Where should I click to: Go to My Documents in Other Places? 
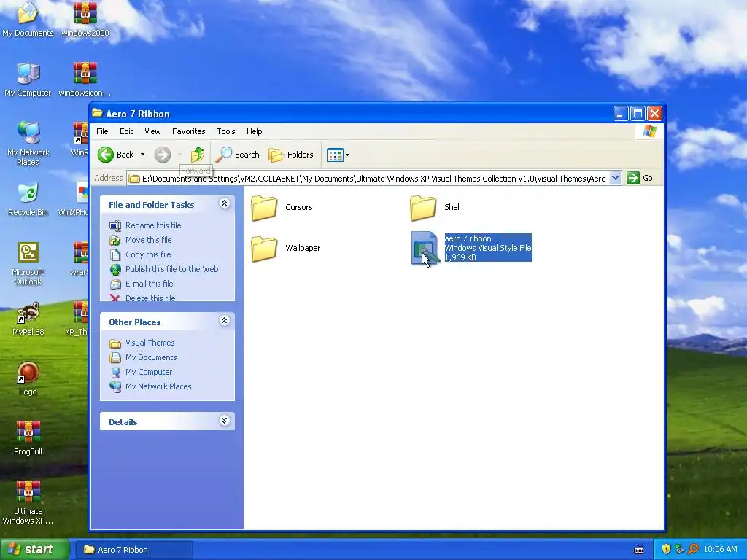point(150,357)
